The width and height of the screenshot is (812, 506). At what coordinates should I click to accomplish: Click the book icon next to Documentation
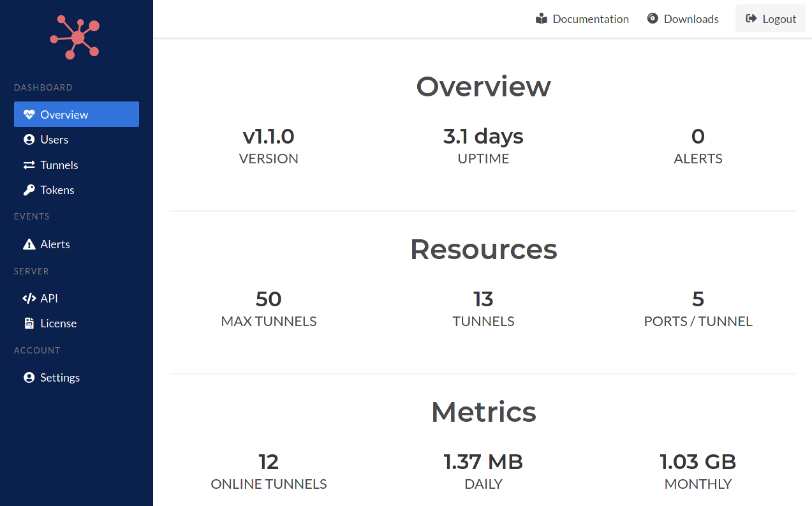[542, 19]
